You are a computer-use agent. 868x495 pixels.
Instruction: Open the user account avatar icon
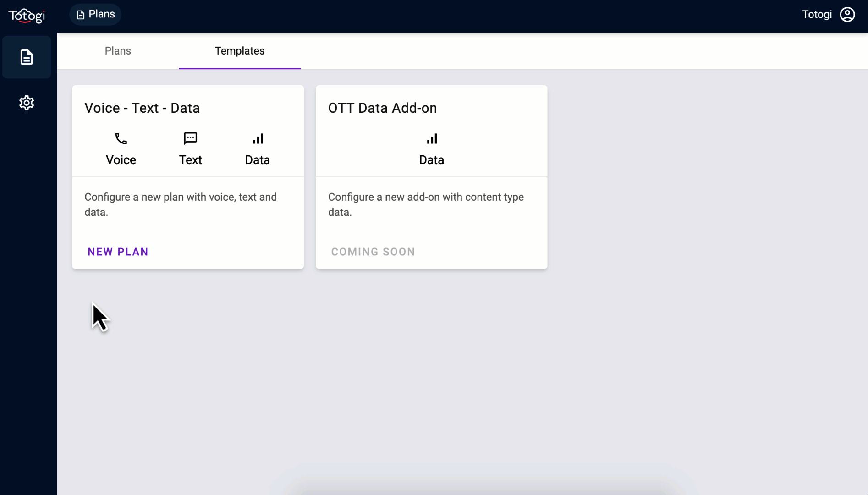click(x=847, y=15)
